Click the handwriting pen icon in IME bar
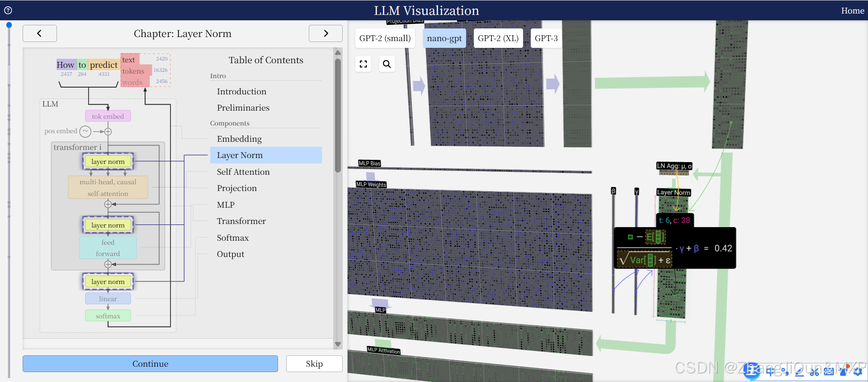 pyautogui.click(x=799, y=372)
